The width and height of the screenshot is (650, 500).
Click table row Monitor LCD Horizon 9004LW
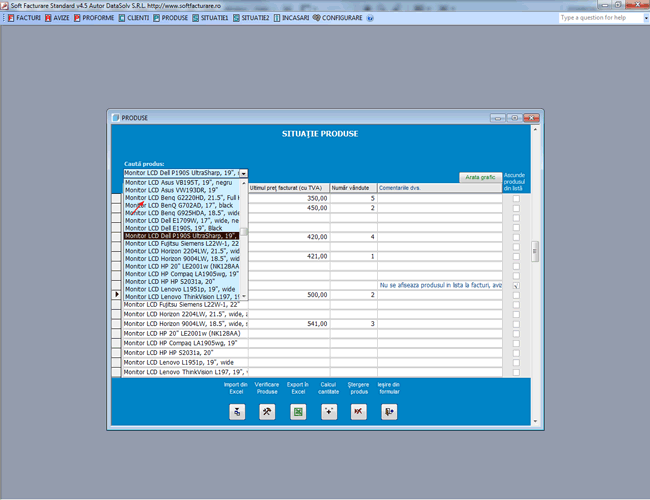pyautogui.click(x=186, y=324)
